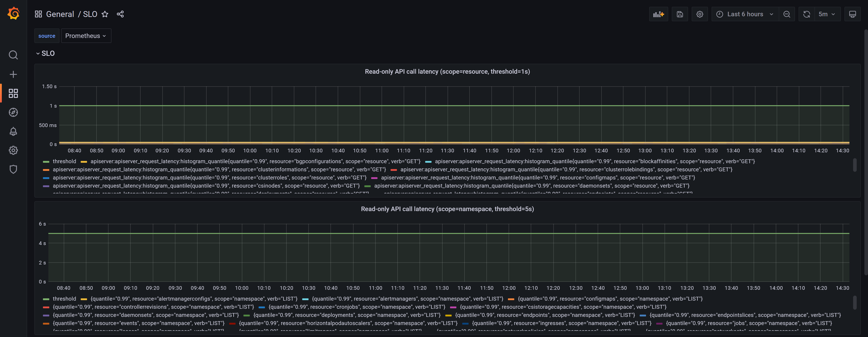The width and height of the screenshot is (868, 337).
Task: Click the Grafana logo home icon
Action: click(14, 14)
